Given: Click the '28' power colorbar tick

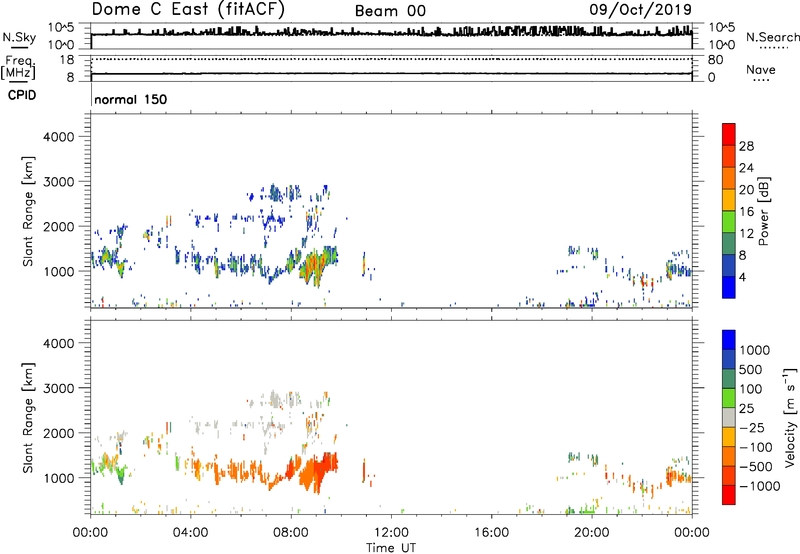Looking at the screenshot, I should click(x=746, y=146).
